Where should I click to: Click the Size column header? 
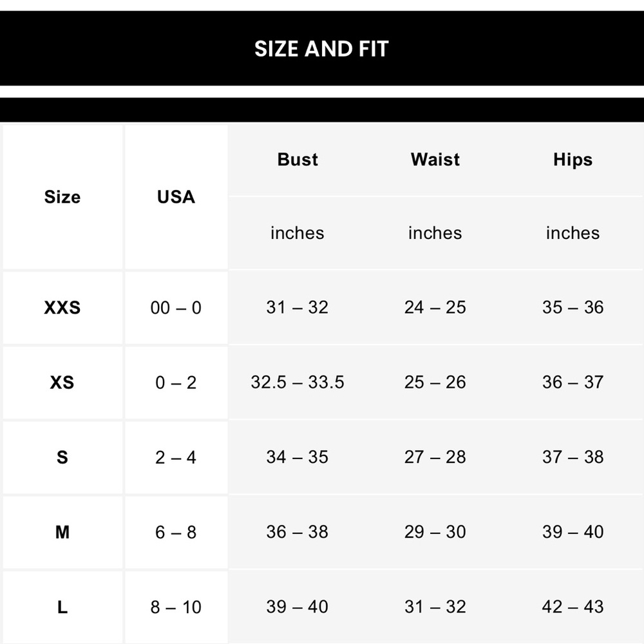62,197
